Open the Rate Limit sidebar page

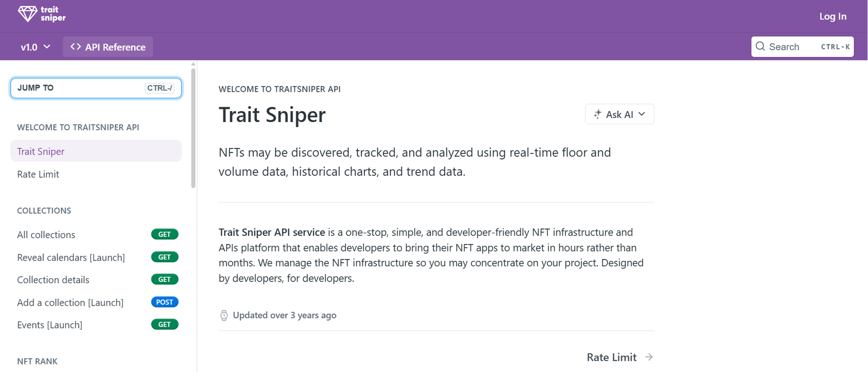click(x=38, y=175)
